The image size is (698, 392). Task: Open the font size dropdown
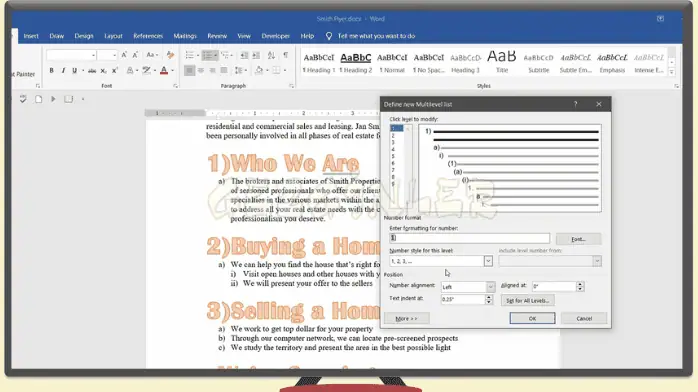pos(114,55)
